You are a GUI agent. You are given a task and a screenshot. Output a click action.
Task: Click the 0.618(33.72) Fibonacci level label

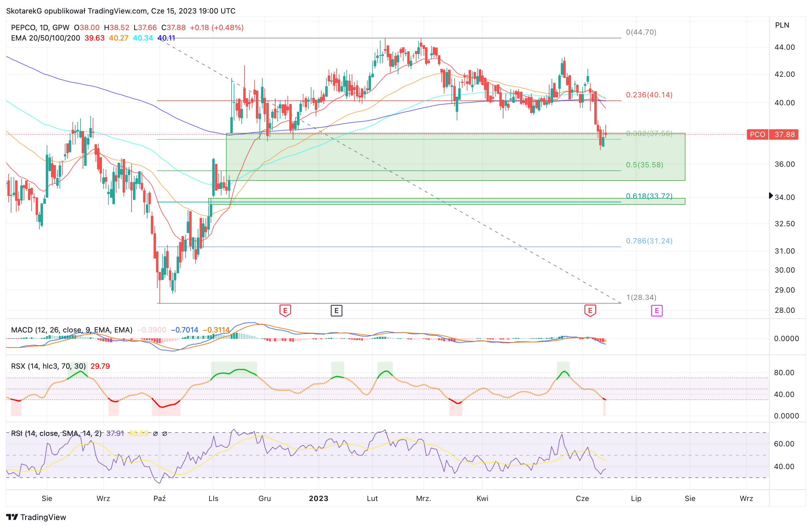point(649,196)
